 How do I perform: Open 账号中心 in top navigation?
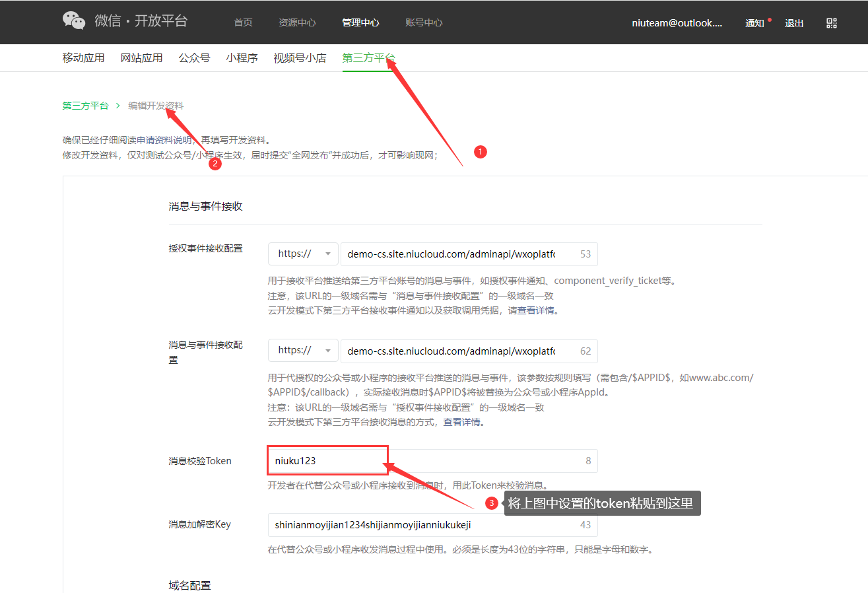[x=424, y=22]
